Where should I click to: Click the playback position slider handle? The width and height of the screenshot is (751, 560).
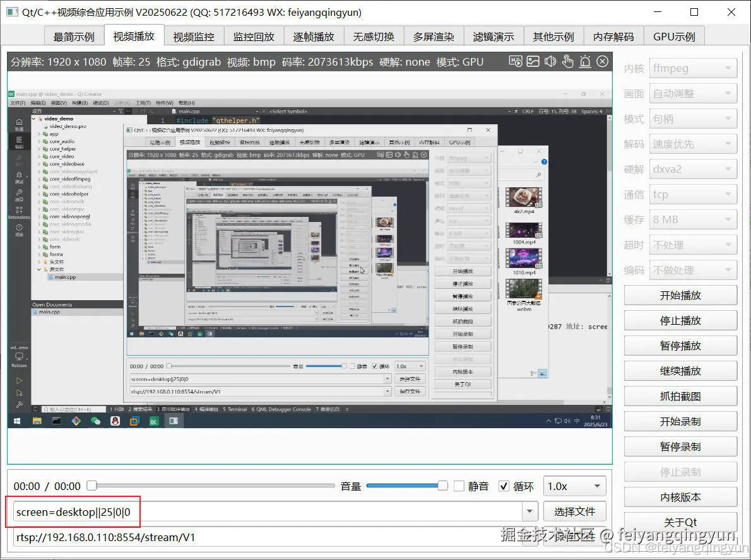(92, 486)
